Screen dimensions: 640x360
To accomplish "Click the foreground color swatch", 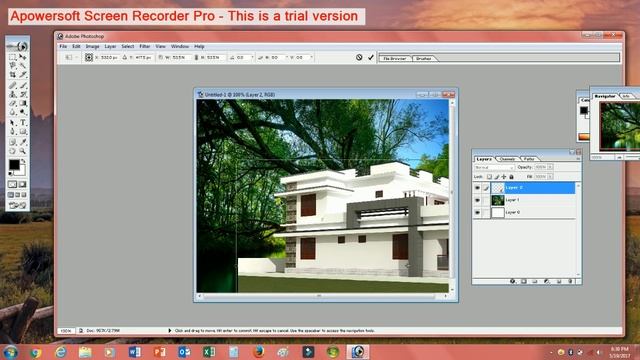I will [14, 164].
